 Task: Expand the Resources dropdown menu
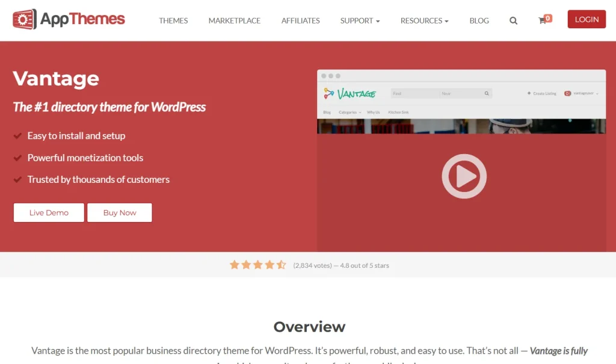[424, 20]
